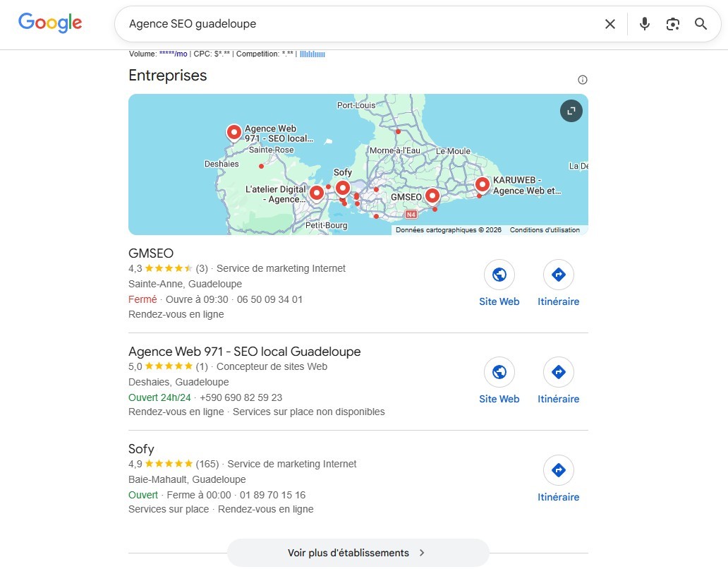Open the Agence Web 971 listing

[243, 351]
